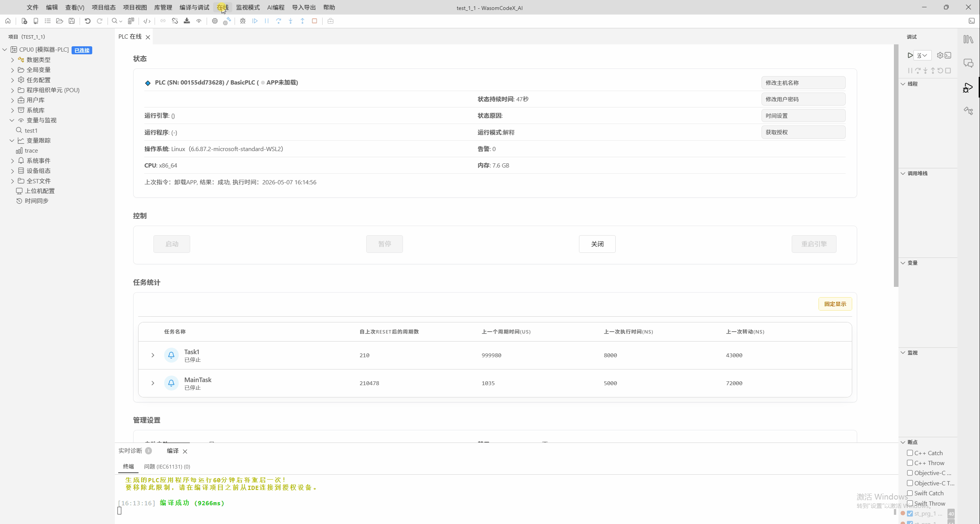Screen dimensions: 980x524
Task: Close the PLC 在线 tab
Action: click(x=148, y=37)
